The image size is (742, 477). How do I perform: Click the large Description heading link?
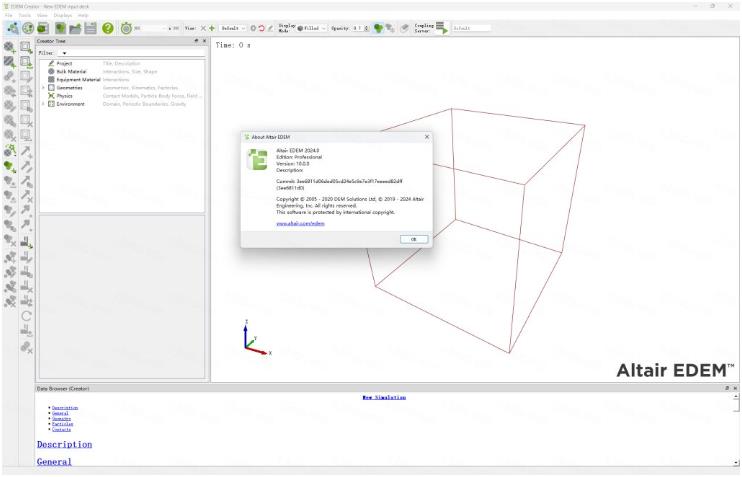(64, 444)
